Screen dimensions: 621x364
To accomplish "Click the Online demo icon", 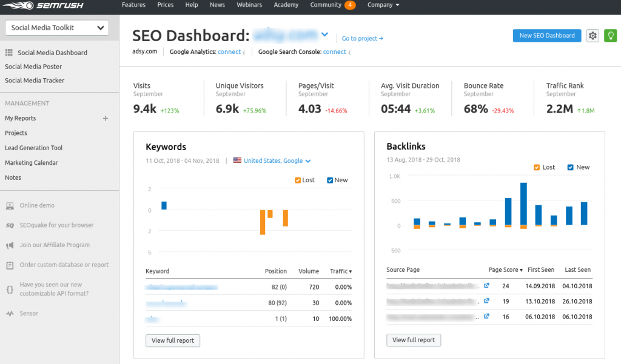I will (x=10, y=206).
